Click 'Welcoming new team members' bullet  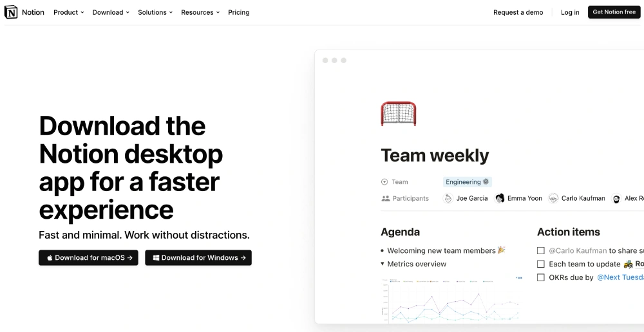click(x=442, y=250)
